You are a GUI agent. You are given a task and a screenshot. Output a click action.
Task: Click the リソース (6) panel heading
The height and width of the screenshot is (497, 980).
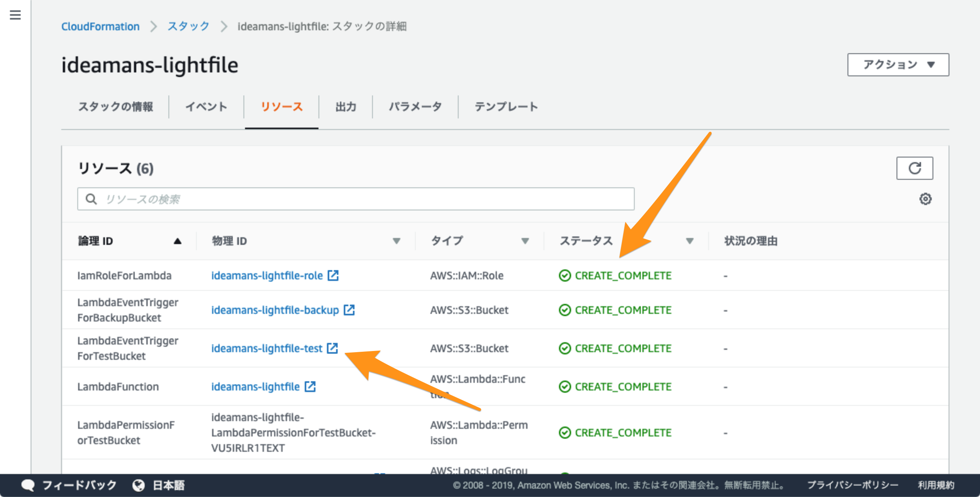(116, 169)
